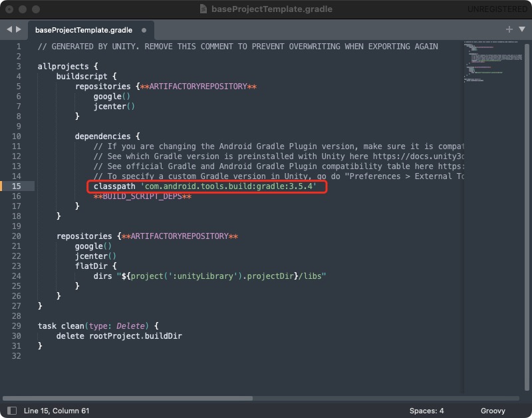This screenshot has height=418, width=532.
Task: Place cursor on 'allprojects {' line
Action: (x=68, y=66)
